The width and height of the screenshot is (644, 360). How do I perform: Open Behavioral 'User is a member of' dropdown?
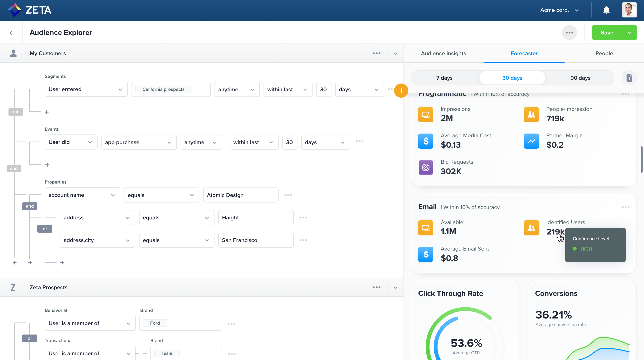coord(90,323)
